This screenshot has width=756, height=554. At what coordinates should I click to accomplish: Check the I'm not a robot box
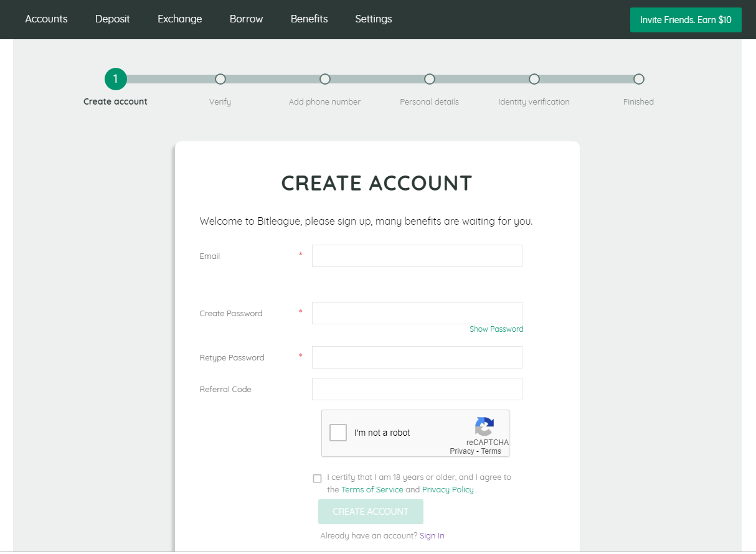click(338, 433)
